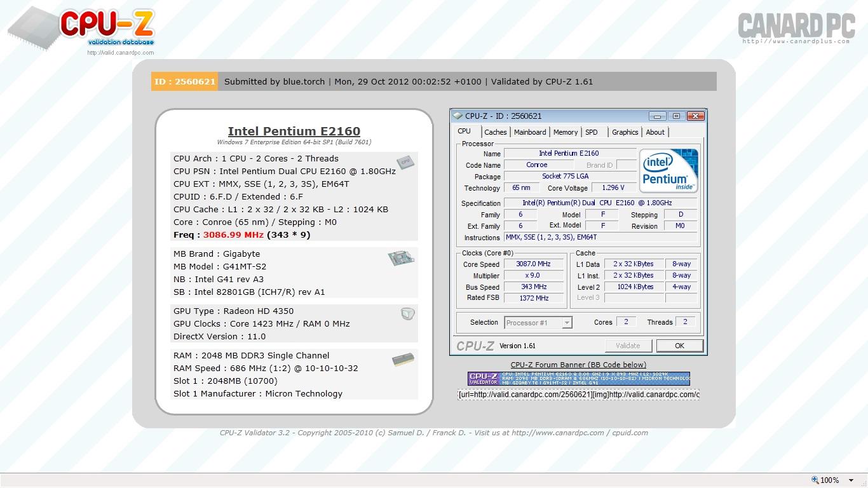Click the Revision M0 field

[680, 226]
